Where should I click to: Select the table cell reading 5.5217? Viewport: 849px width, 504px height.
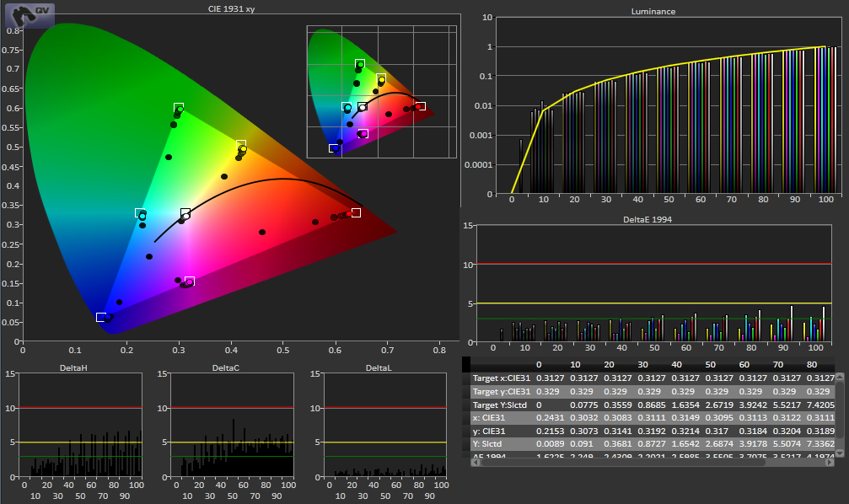tap(787, 405)
